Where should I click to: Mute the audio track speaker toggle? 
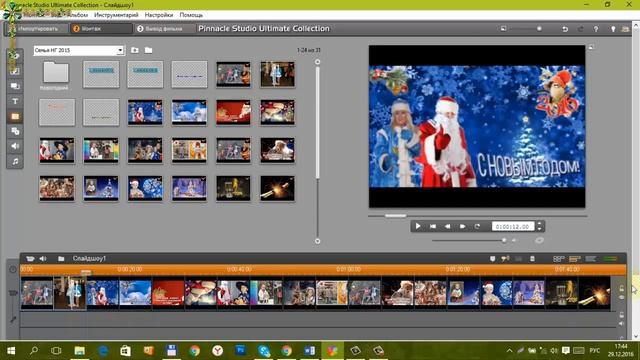coord(621,324)
